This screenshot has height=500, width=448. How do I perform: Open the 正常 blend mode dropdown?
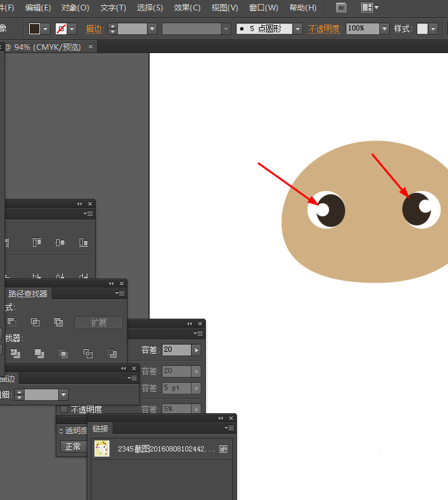[x=73, y=446]
